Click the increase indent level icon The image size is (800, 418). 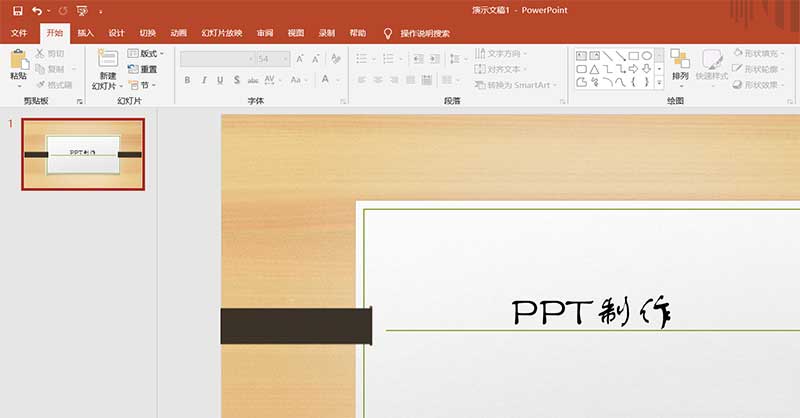click(435, 59)
